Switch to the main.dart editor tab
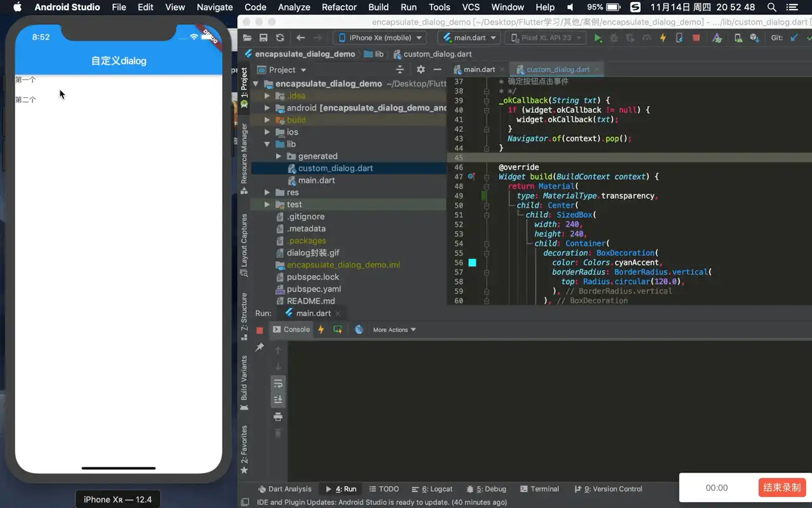 click(479, 69)
